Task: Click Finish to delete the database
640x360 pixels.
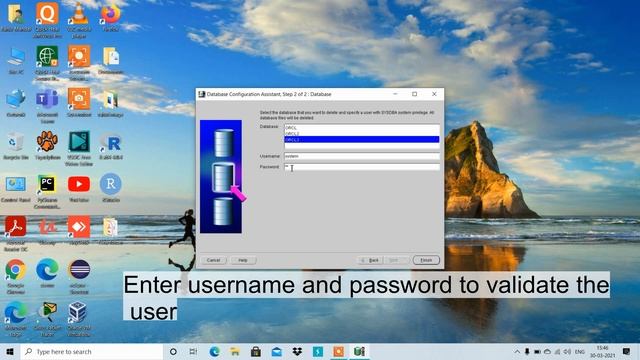Action: pos(426,260)
